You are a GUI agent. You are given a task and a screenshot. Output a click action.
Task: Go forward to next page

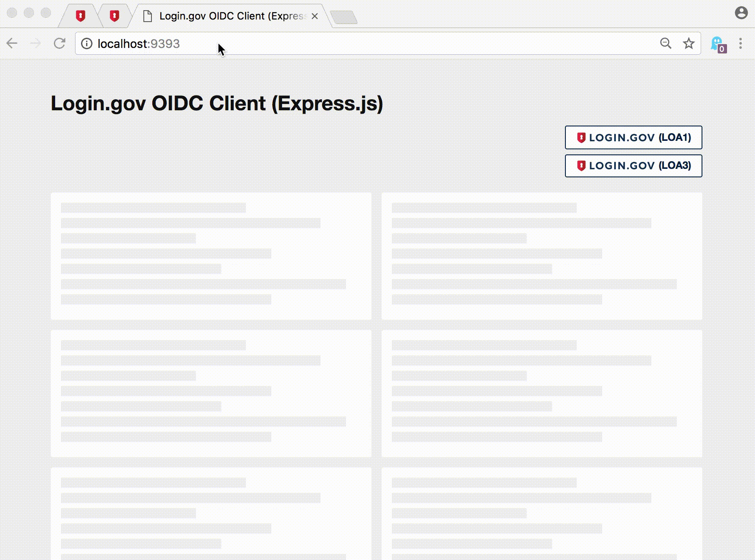point(36,43)
